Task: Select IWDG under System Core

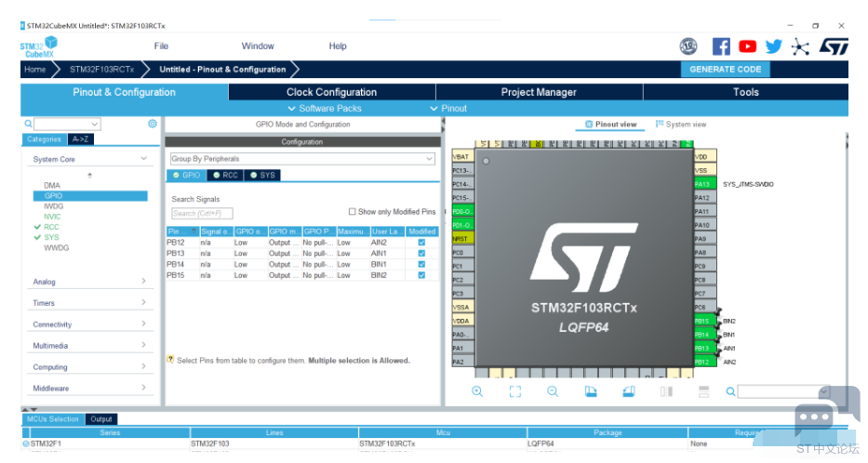Action: point(54,206)
